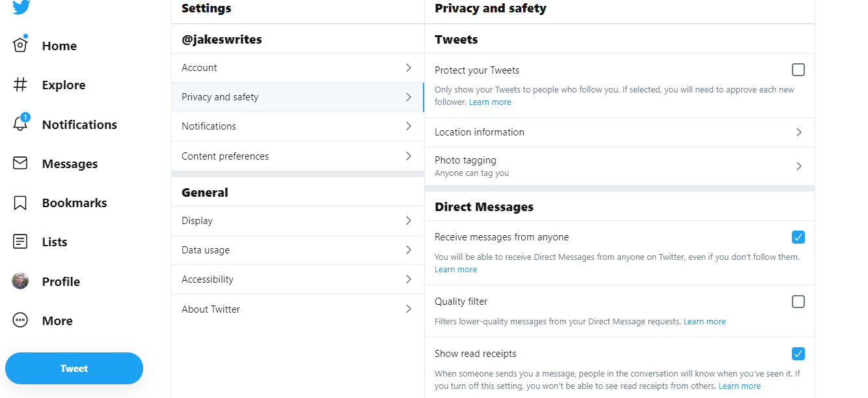Image resolution: width=868 pixels, height=398 pixels.
Task: Open your Profile with the avatar thumbnail
Action: click(20, 281)
